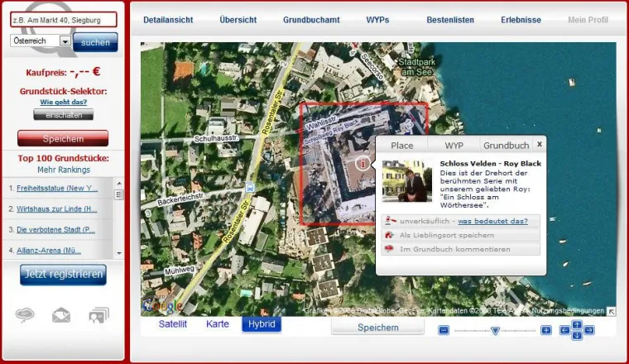Viewport: 629px width, 364px height.
Task: Click the Jetzt registrieren button
Action: [64, 275]
